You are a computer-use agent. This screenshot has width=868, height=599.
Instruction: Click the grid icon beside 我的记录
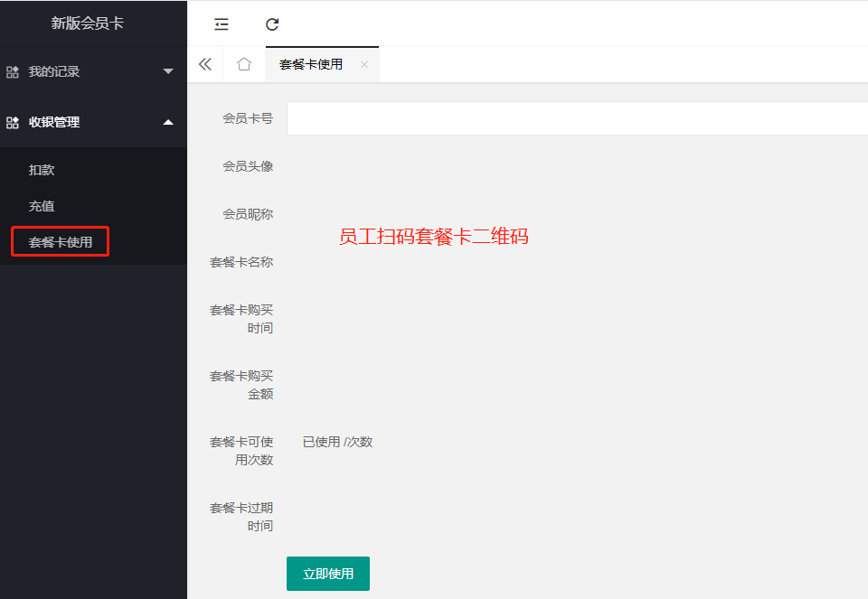tap(13, 72)
